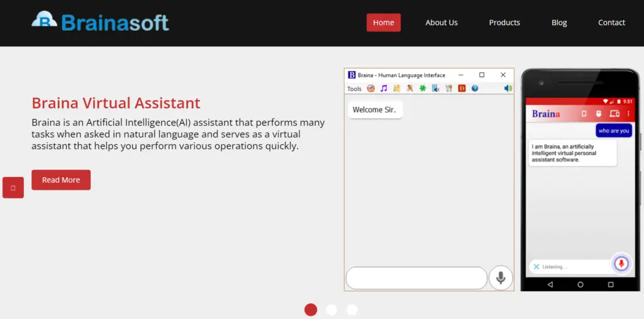Click the Braina text input field

(416, 278)
